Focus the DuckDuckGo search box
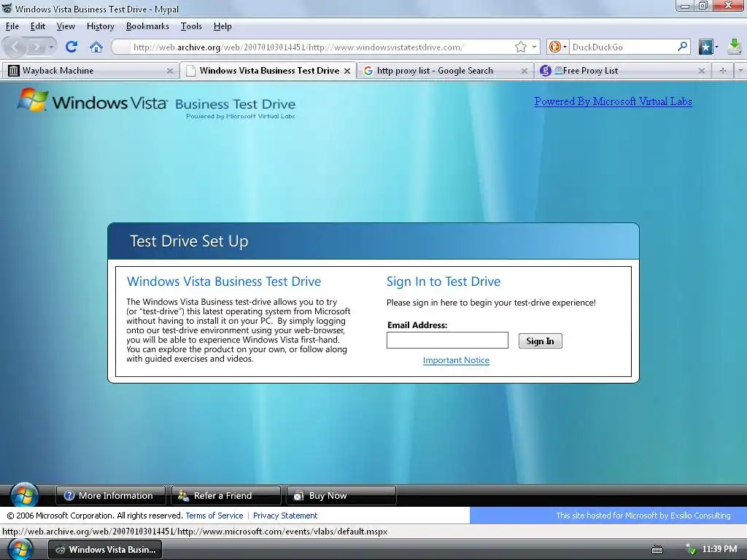 click(x=623, y=47)
